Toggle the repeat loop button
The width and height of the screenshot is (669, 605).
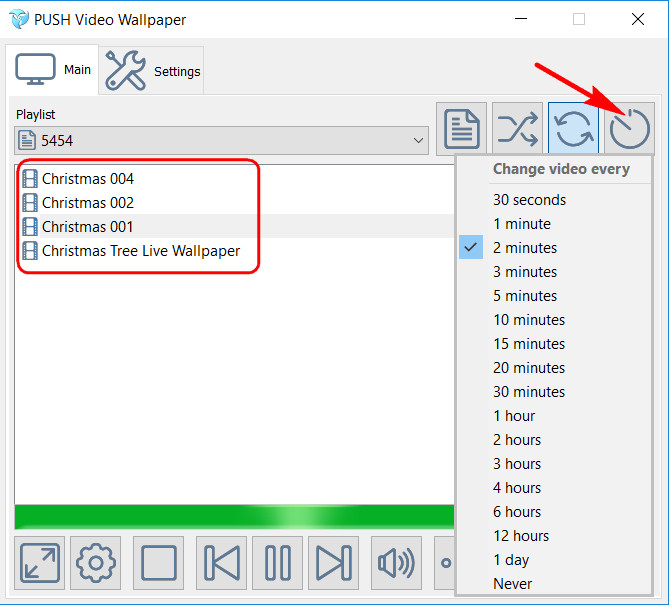click(573, 128)
